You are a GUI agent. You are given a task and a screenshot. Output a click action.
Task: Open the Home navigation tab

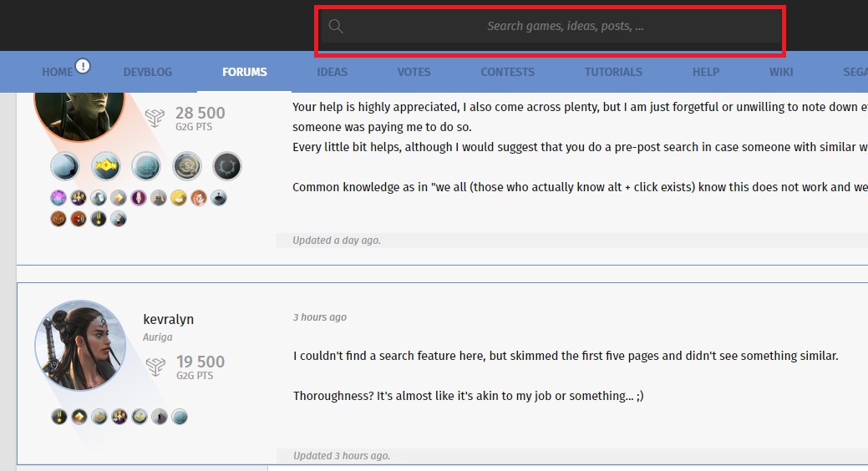pyautogui.click(x=57, y=72)
